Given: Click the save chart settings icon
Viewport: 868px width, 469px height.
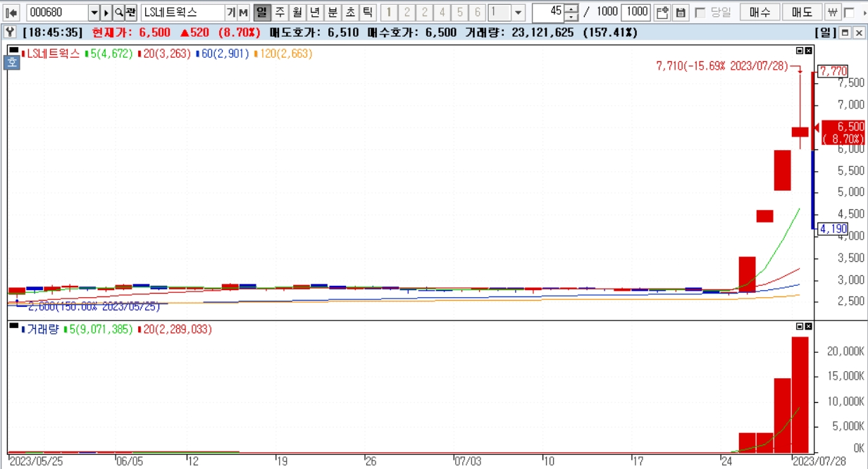Looking at the screenshot, I should pyautogui.click(x=680, y=12).
